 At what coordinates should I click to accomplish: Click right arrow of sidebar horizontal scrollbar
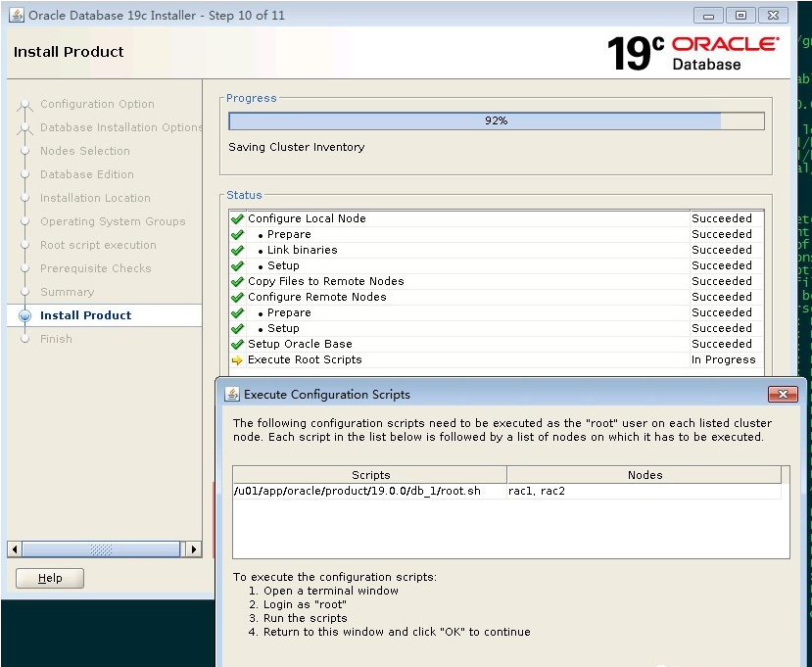[193, 549]
